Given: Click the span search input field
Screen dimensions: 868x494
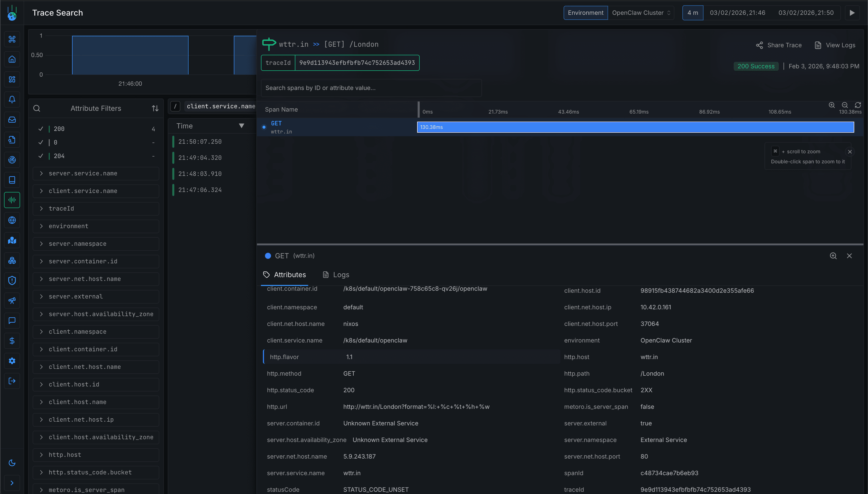Looking at the screenshot, I should (371, 87).
